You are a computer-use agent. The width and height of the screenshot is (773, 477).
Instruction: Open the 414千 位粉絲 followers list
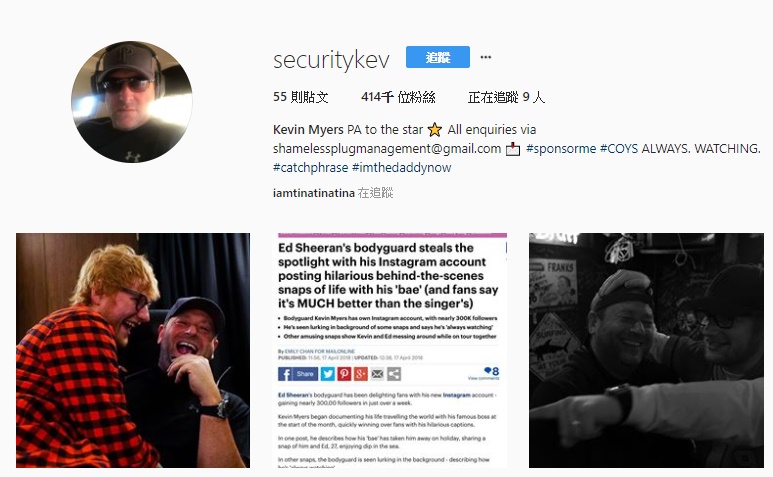398,97
